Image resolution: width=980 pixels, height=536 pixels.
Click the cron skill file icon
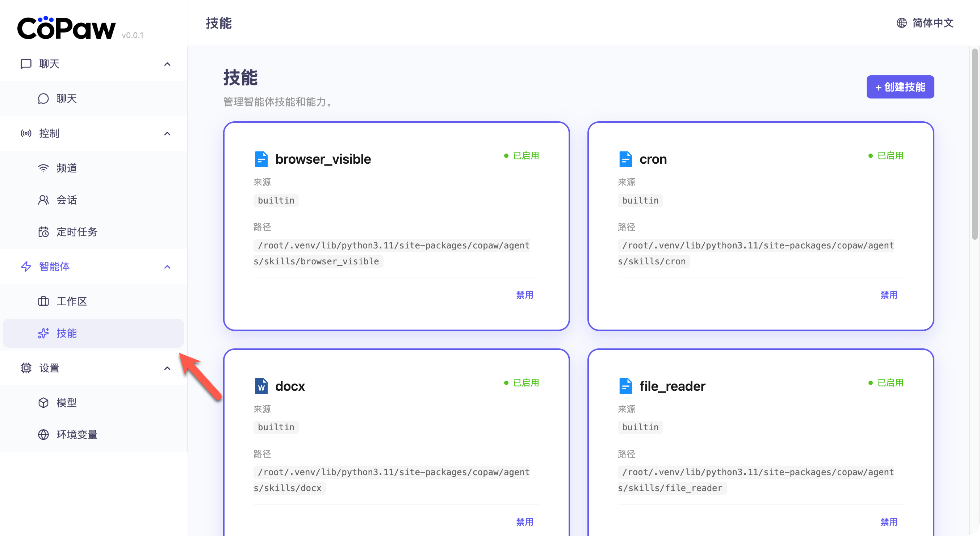click(x=625, y=159)
